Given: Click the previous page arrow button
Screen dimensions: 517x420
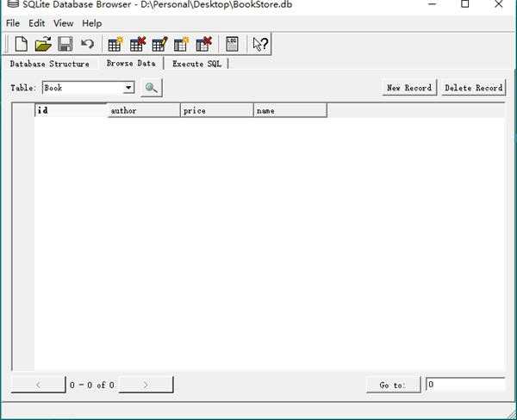Looking at the screenshot, I should point(38,385).
